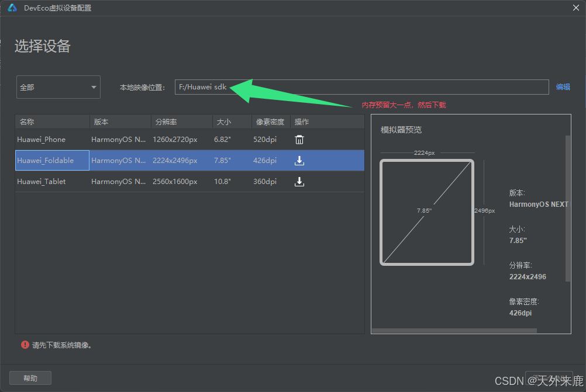Click the vertical scrollbar in preview panel
Image resolution: width=586 pixels, height=392 pixels.
coord(568,209)
